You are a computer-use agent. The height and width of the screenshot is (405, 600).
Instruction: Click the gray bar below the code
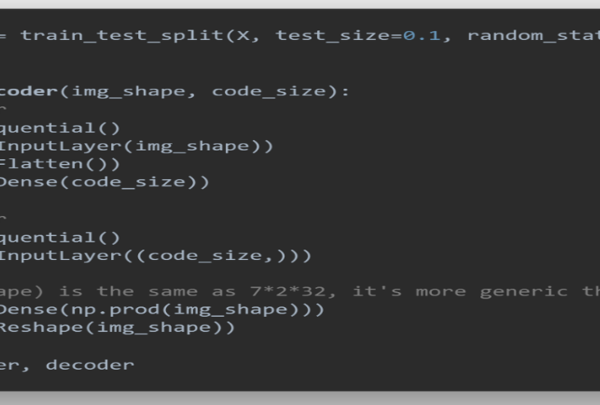pyautogui.click(x=300, y=398)
